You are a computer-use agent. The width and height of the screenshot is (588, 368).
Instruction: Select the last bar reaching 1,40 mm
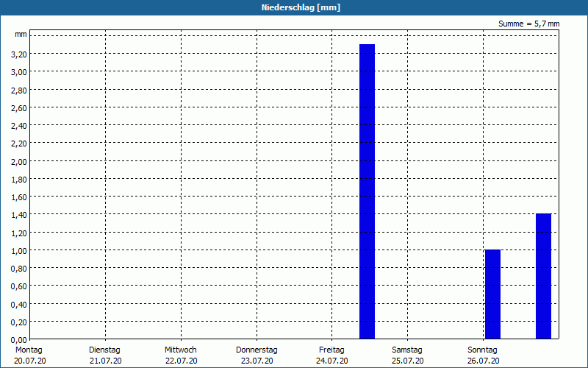pyautogui.click(x=543, y=277)
